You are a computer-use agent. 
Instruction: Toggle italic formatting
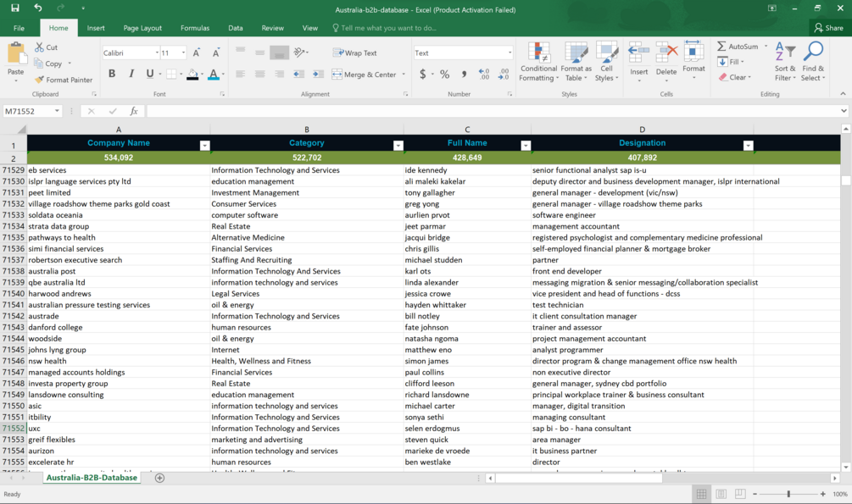click(131, 74)
